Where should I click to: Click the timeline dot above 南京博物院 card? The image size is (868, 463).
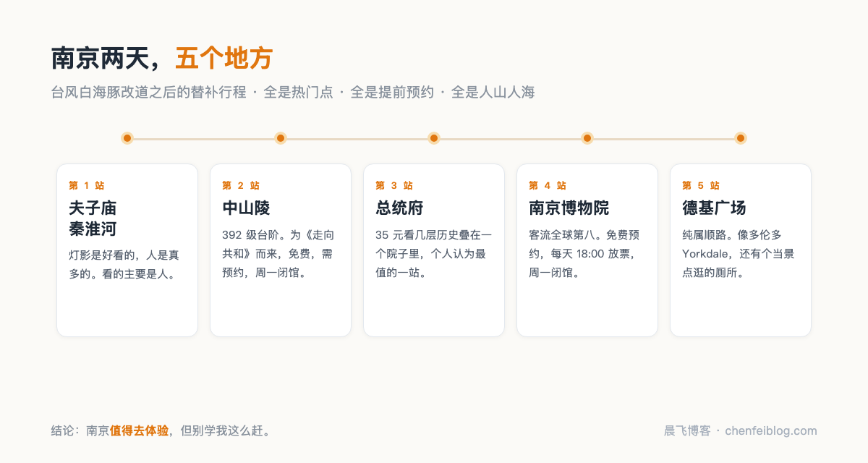(x=587, y=138)
